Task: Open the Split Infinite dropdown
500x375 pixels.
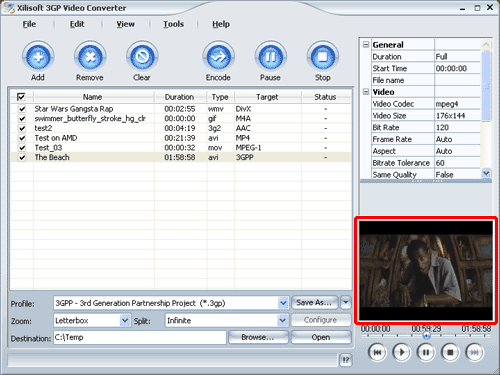Action: 283,320
